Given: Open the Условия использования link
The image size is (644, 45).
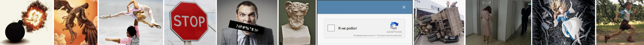Looking at the screenshot, I should coord(389,35).
